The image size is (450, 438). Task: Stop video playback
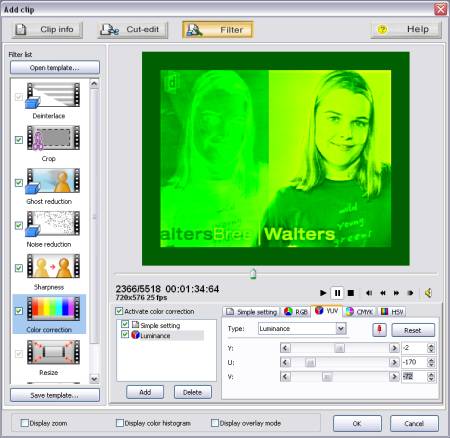pyautogui.click(x=351, y=293)
